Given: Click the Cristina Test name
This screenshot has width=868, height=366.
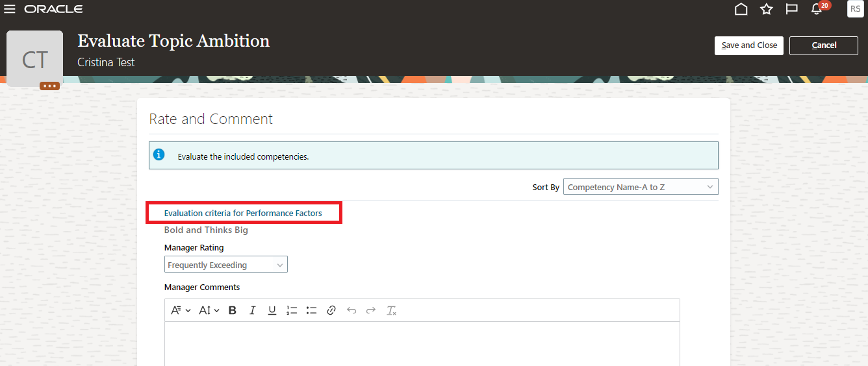Looking at the screenshot, I should [106, 62].
